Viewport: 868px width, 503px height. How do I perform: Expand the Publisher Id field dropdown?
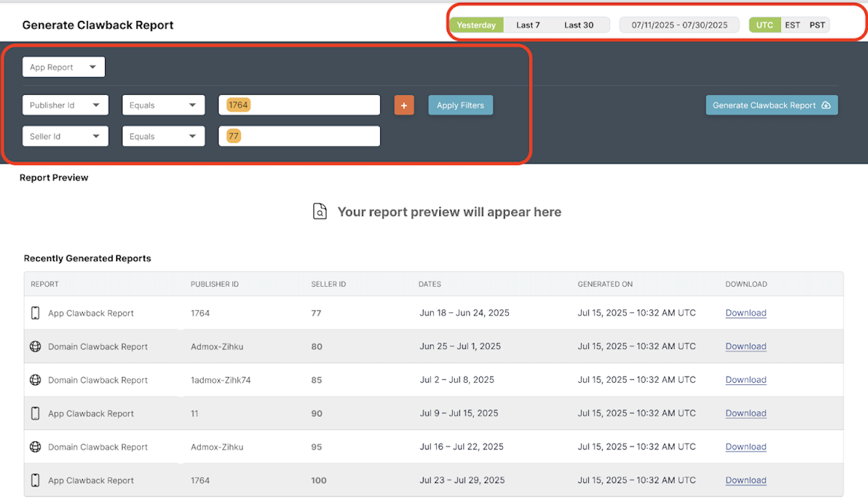65,105
